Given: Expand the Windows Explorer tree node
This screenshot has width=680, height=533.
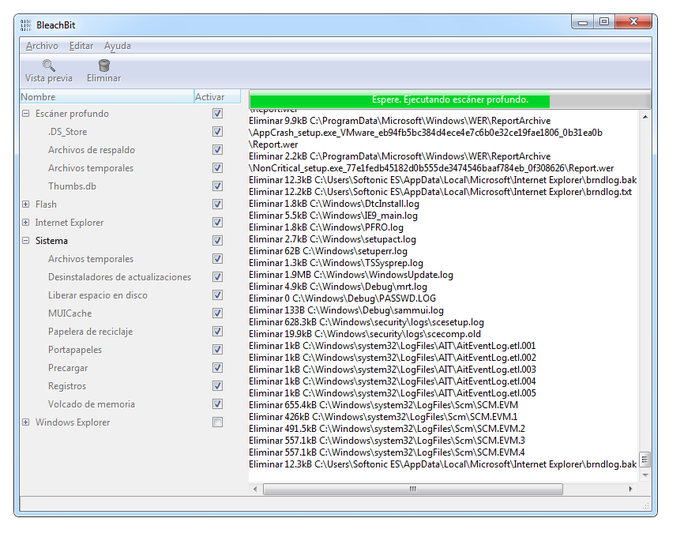Looking at the screenshot, I should pos(26,422).
